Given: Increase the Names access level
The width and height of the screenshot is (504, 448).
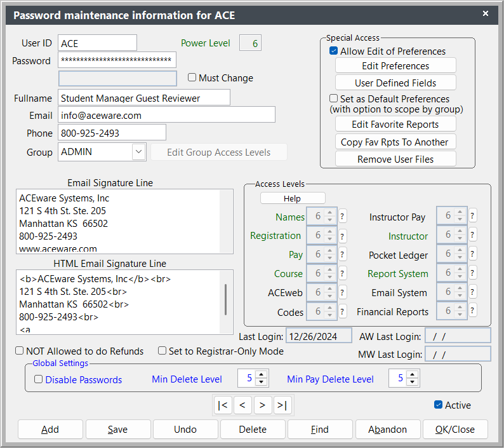Looking at the screenshot, I should click(x=330, y=212).
